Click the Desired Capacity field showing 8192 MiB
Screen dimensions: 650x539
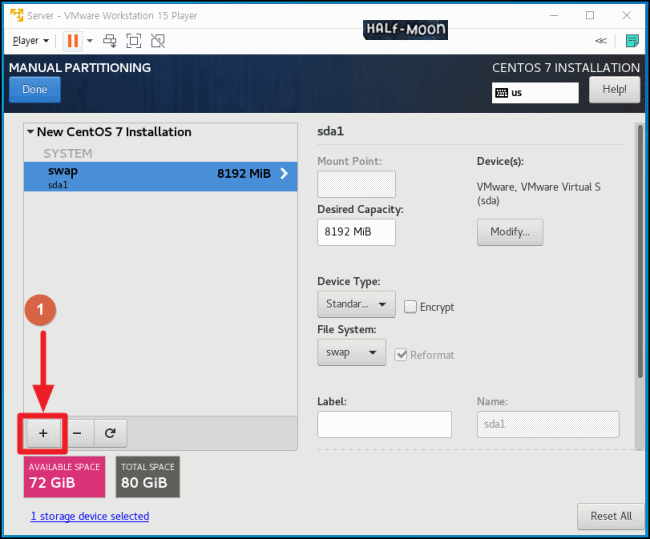(356, 232)
